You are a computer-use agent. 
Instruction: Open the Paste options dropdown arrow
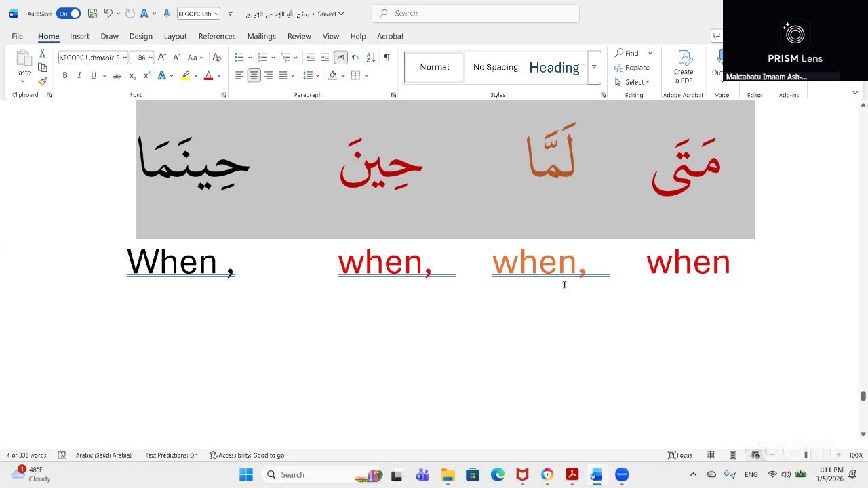23,82
